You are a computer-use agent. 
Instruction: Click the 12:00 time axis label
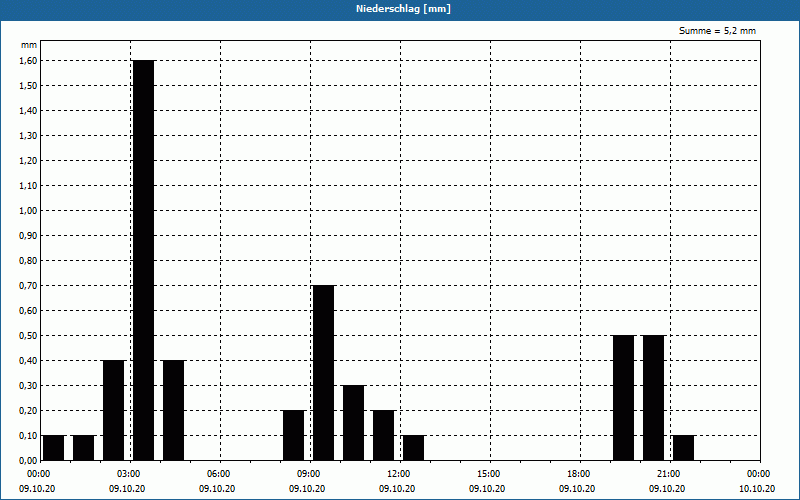pos(398,474)
